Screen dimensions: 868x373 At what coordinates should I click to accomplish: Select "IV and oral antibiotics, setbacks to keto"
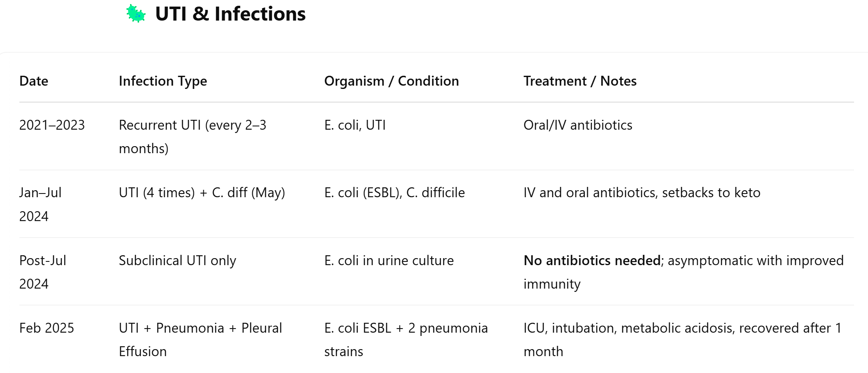pyautogui.click(x=642, y=193)
